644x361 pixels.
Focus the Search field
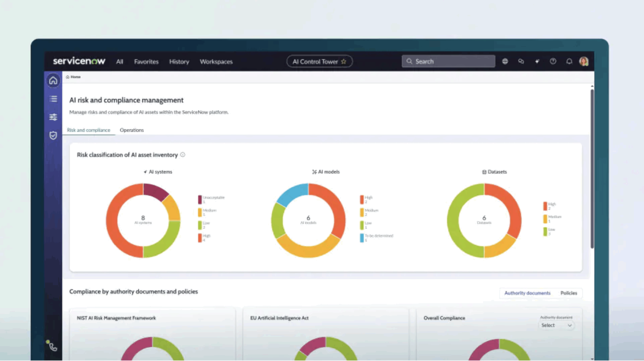click(448, 61)
